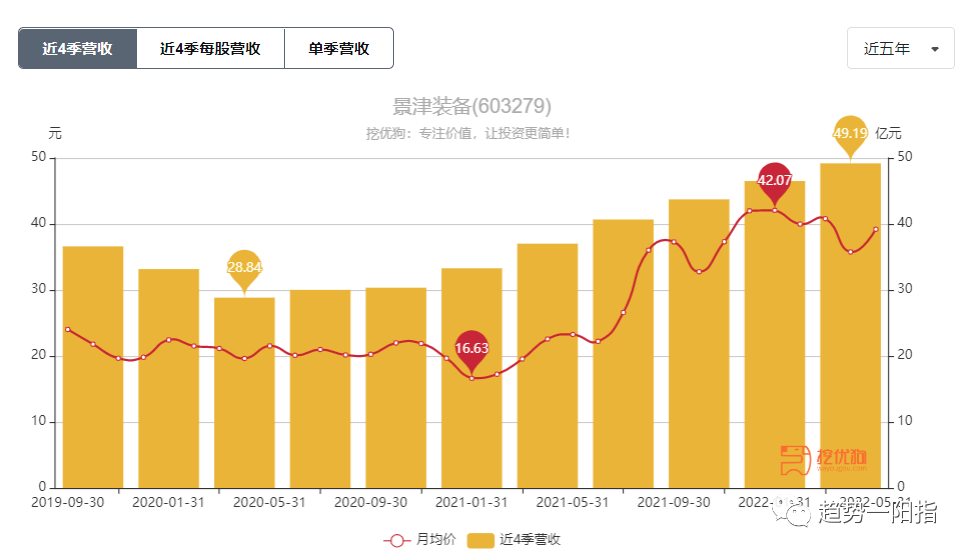Open the 近五年 time range dropdown
Viewport: 969px width, 555px height.
[900, 48]
